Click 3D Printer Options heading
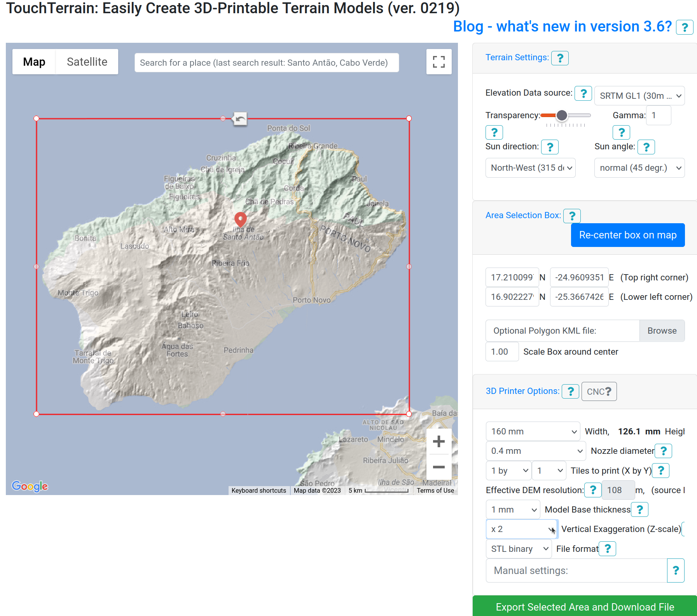 pyautogui.click(x=523, y=391)
